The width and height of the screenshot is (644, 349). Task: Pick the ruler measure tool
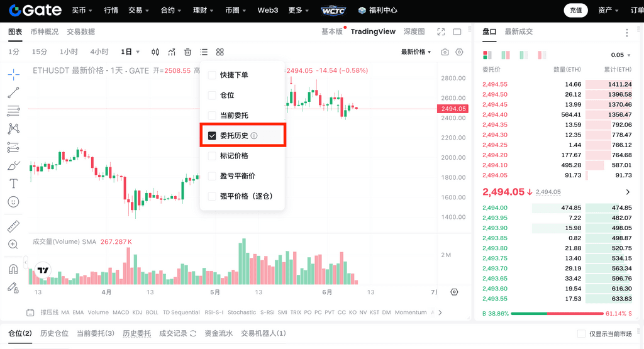click(13, 226)
